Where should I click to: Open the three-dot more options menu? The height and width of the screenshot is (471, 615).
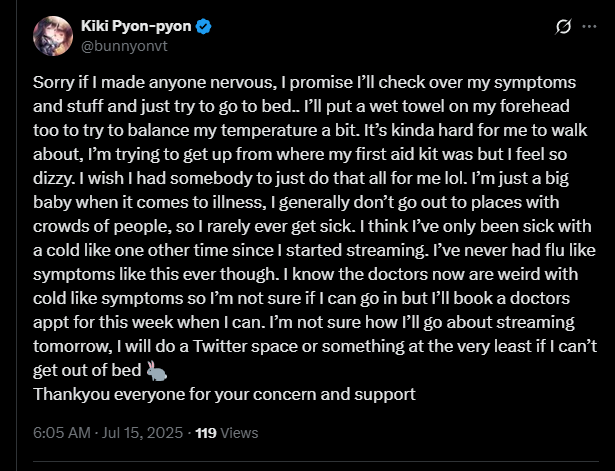pyautogui.click(x=591, y=24)
